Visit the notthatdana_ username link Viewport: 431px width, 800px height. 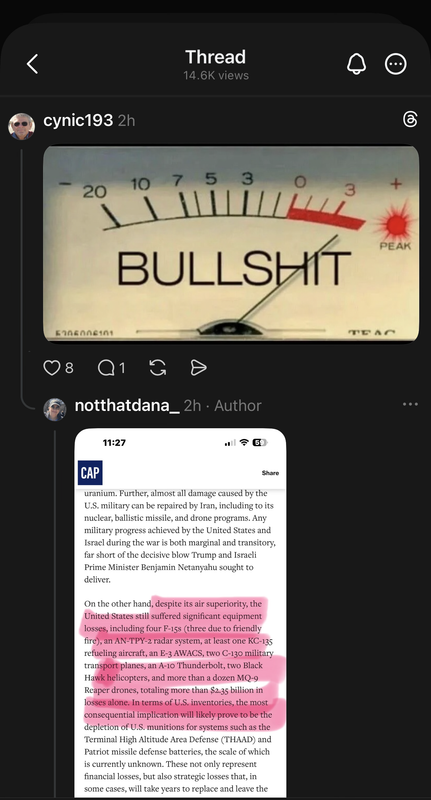(x=127, y=406)
